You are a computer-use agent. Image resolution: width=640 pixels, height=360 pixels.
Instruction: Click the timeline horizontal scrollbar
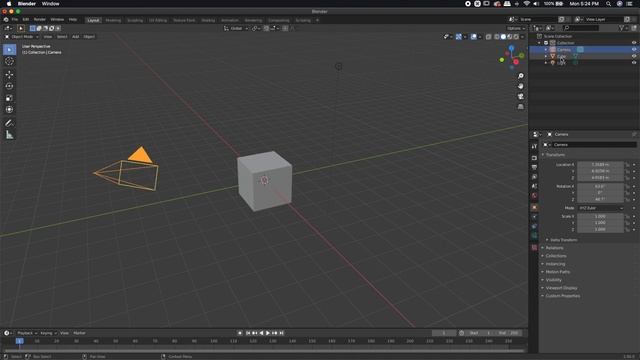coord(264,350)
